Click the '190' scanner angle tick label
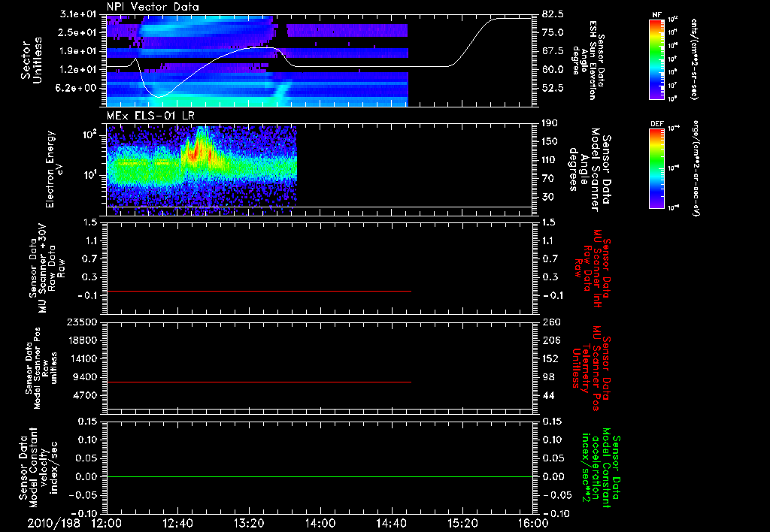 550,123
